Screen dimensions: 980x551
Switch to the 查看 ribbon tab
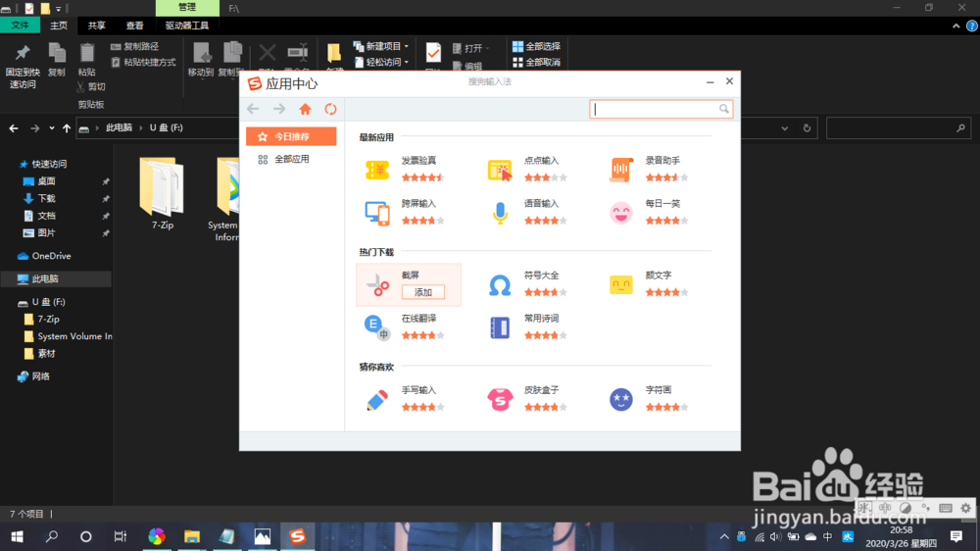[135, 25]
